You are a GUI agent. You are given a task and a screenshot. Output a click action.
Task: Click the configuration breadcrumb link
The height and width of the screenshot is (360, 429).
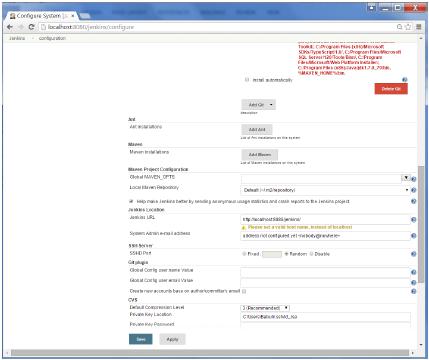[x=52, y=38]
